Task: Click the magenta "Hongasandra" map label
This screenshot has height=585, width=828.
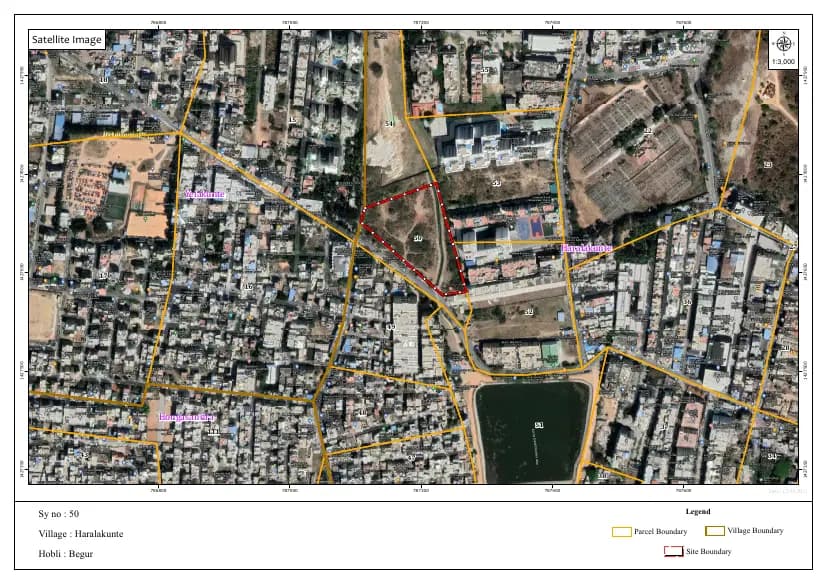Action: tap(187, 417)
